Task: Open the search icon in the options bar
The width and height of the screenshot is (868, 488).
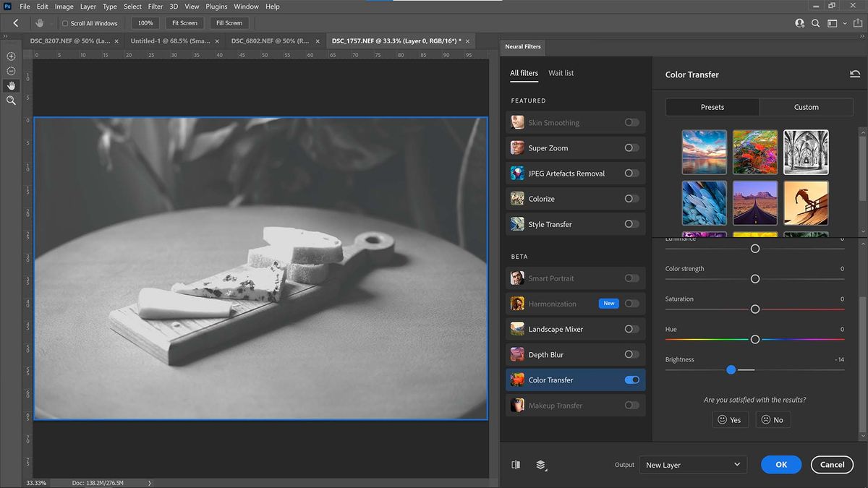Action: (x=815, y=22)
